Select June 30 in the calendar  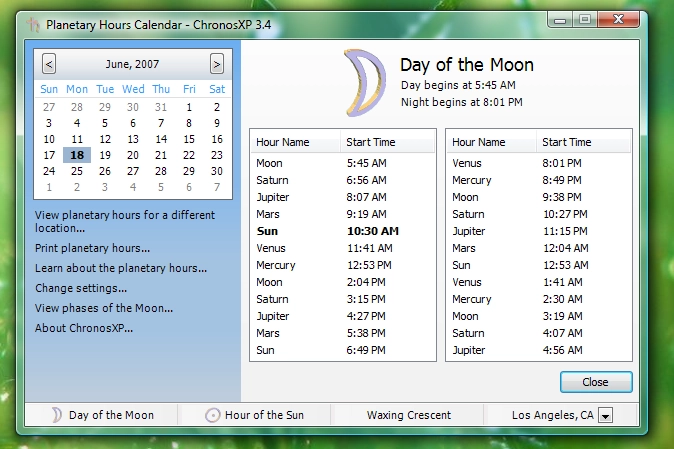217,171
